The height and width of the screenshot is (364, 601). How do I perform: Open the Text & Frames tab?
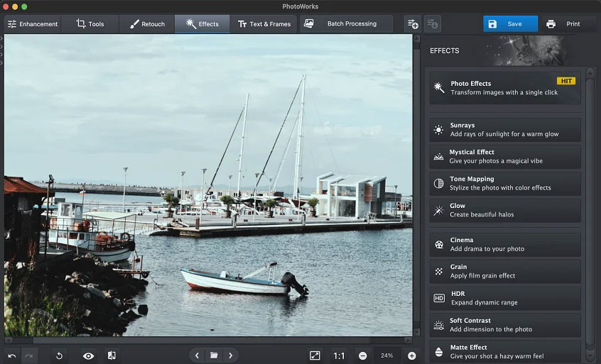click(x=264, y=24)
